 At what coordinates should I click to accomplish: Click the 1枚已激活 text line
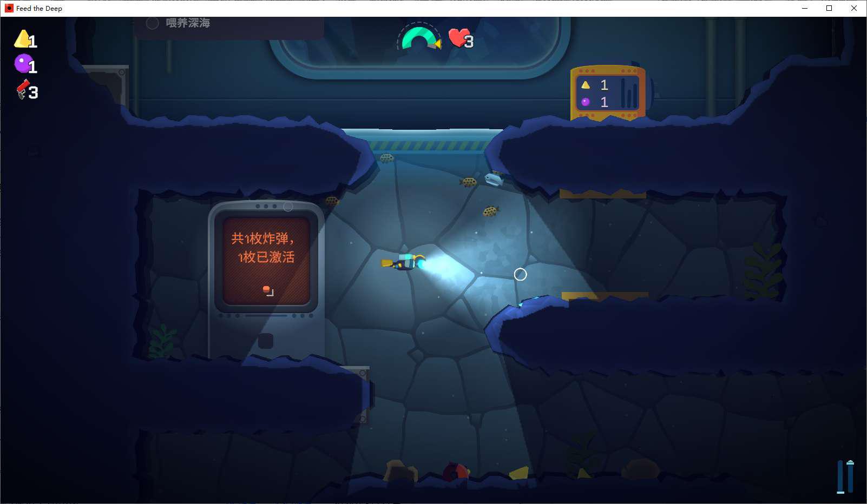pyautogui.click(x=266, y=257)
